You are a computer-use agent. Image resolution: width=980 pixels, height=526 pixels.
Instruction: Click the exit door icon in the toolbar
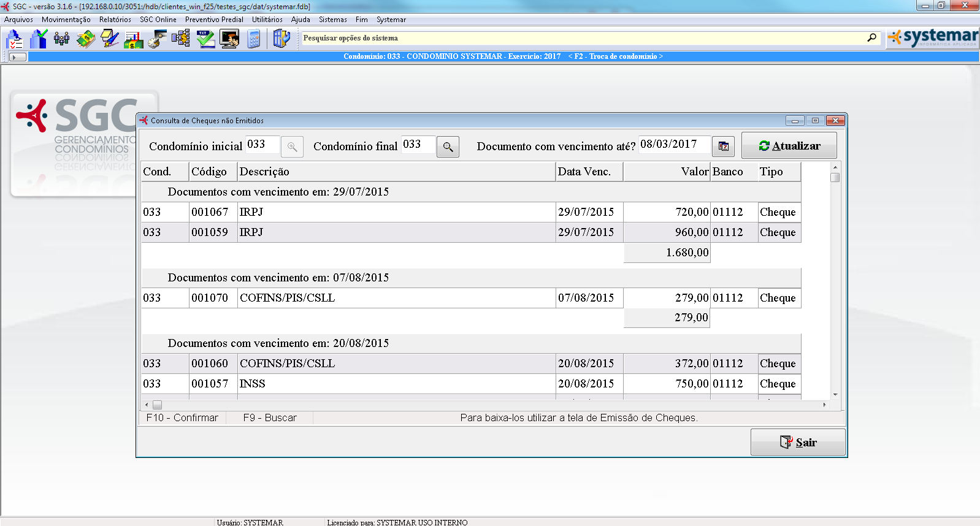(281, 39)
